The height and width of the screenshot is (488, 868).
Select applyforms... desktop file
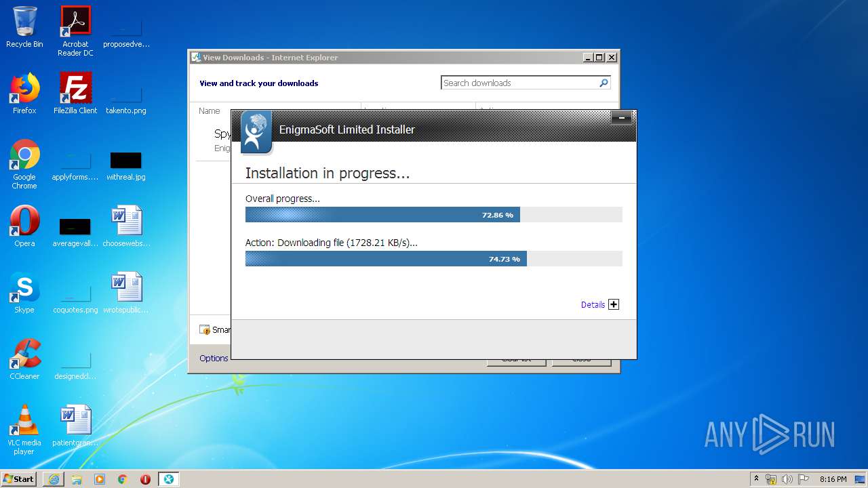pos(75,165)
